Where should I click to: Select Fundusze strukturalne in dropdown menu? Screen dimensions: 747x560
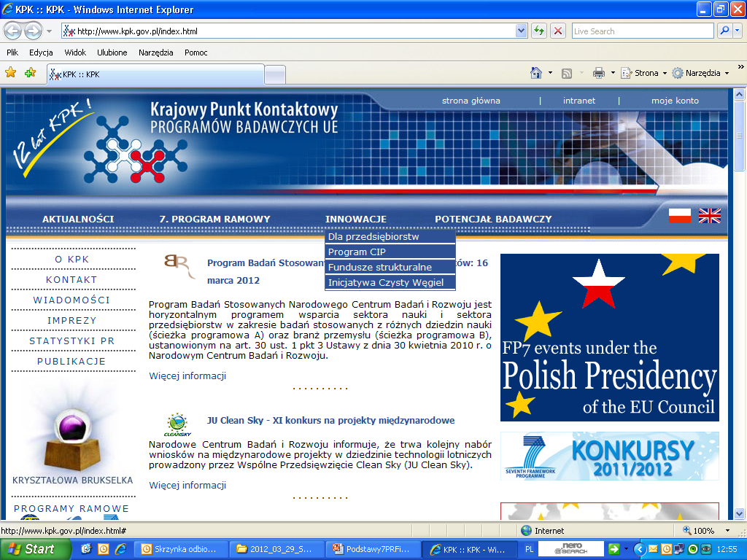coord(390,267)
